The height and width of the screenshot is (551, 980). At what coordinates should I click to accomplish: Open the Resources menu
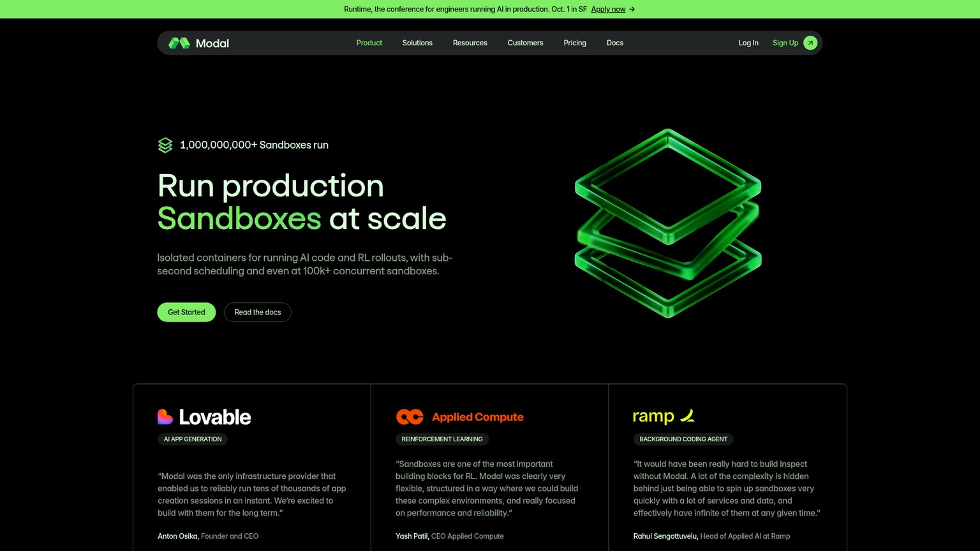(x=470, y=43)
